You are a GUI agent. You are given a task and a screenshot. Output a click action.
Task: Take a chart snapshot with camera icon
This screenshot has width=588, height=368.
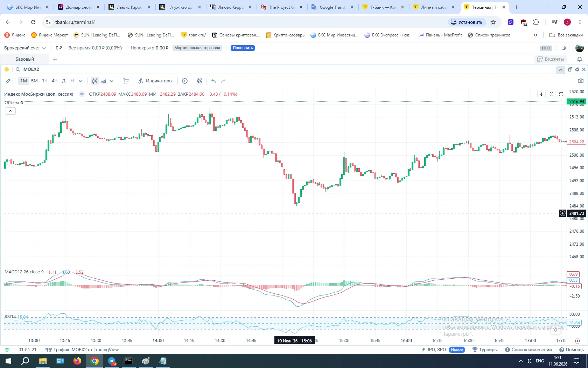581,81
